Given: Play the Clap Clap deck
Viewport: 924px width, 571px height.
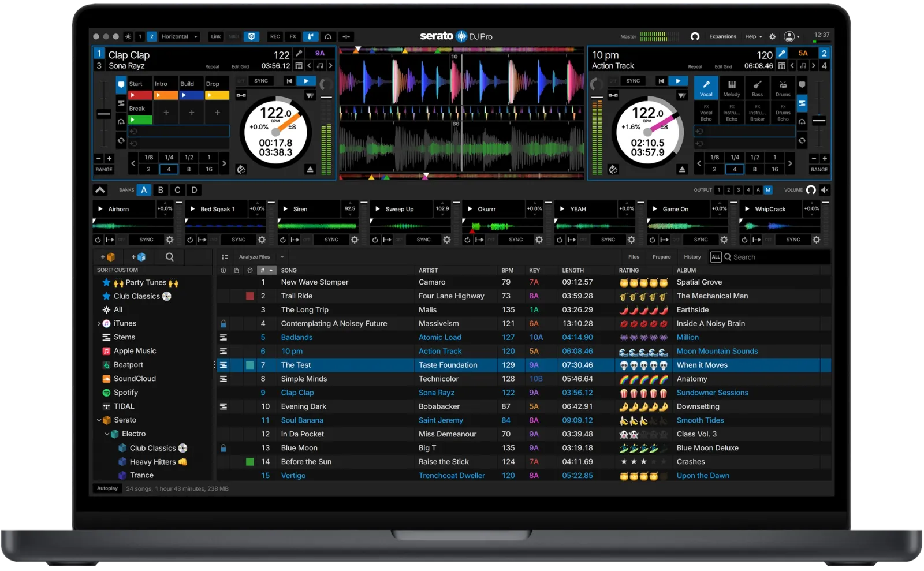Looking at the screenshot, I should 306,81.
